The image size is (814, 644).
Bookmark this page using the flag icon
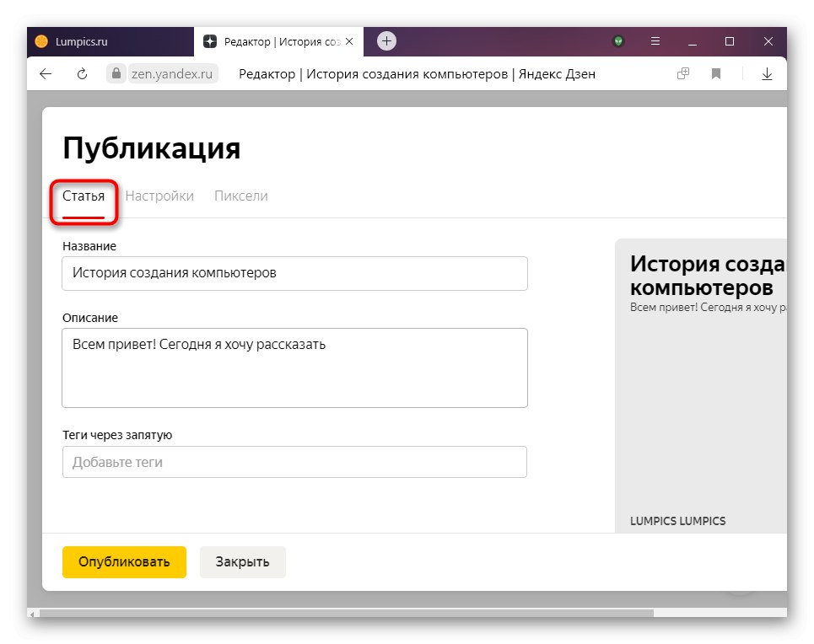click(715, 73)
